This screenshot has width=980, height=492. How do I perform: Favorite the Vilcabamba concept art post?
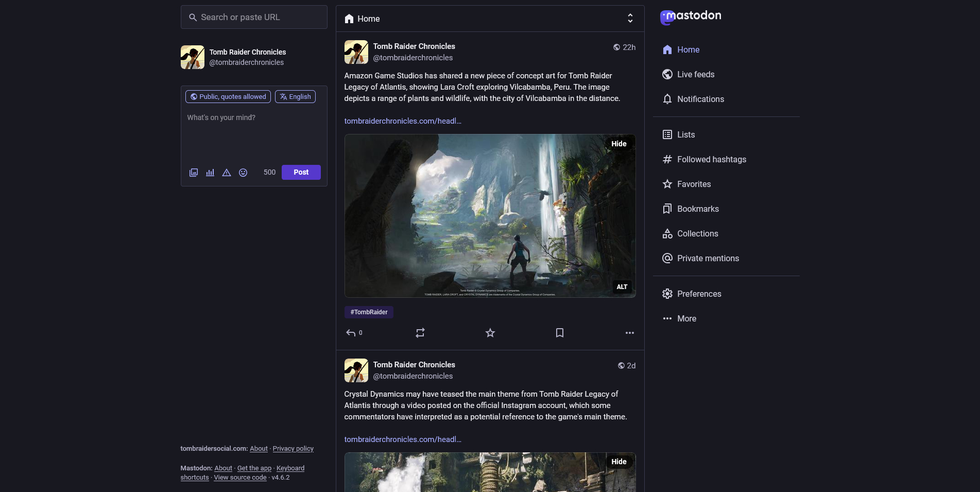pyautogui.click(x=490, y=333)
